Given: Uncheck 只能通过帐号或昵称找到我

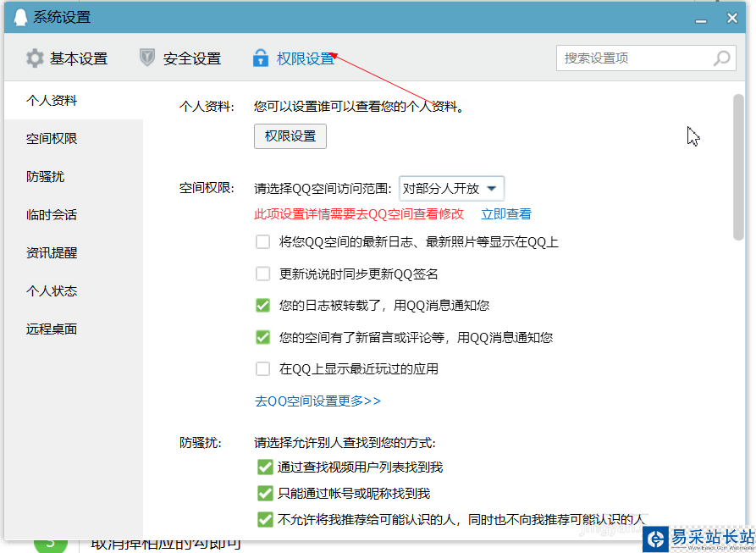Looking at the screenshot, I should (265, 493).
